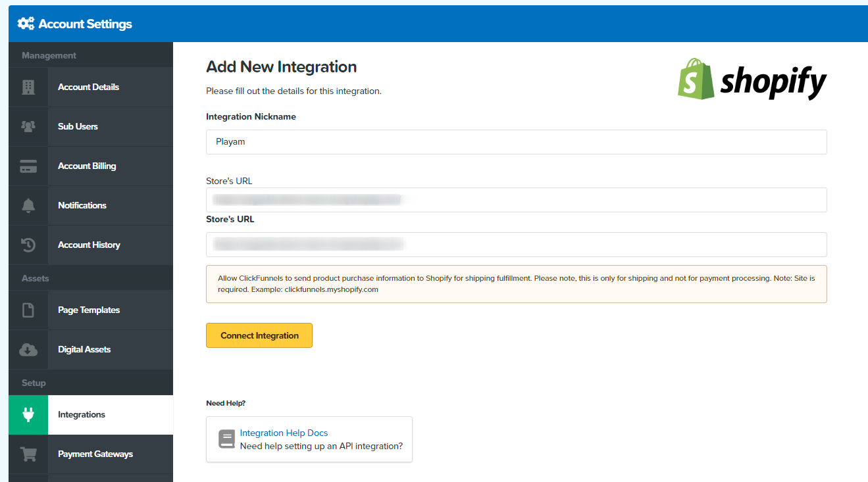Click the first Store's URL field
Viewport: 868px width, 482px height.
coord(516,200)
